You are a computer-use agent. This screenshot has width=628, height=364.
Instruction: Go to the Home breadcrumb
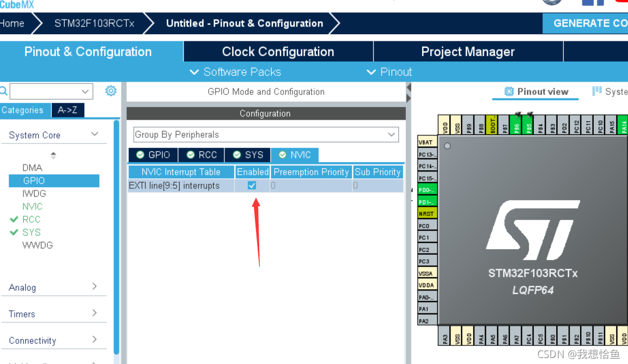tap(12, 23)
